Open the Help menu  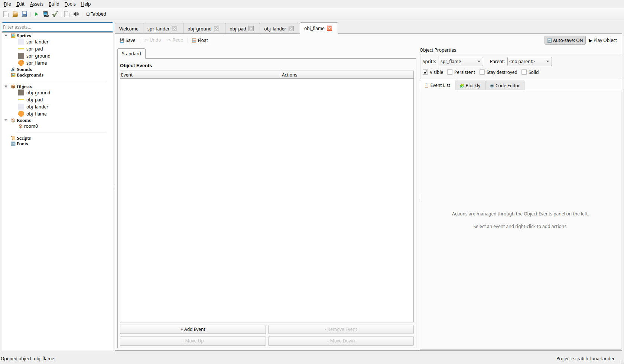[86, 4]
